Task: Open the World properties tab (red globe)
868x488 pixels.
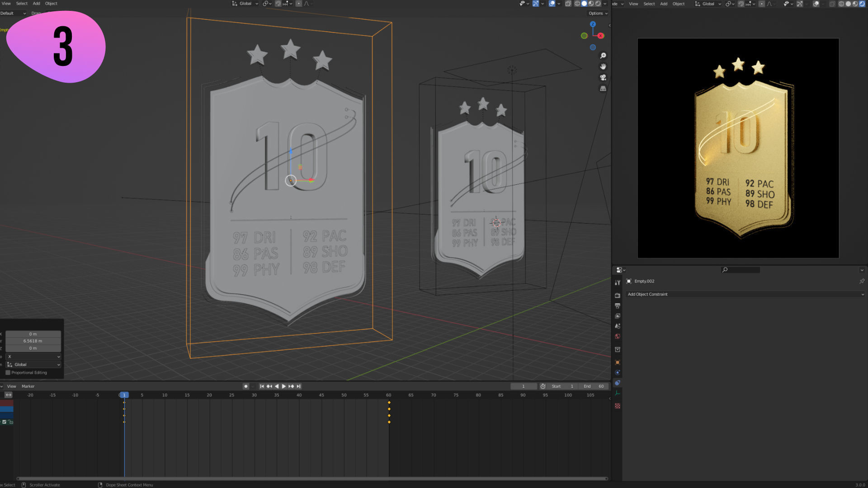Action: (x=617, y=336)
